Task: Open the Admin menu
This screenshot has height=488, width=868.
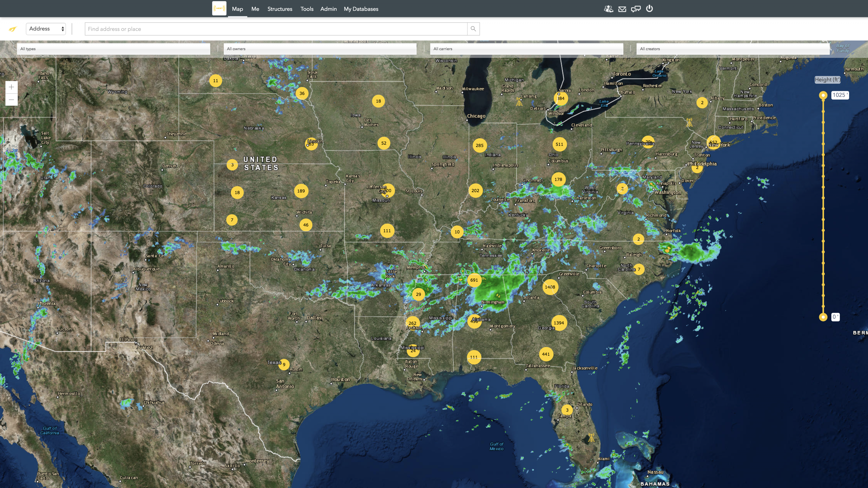Action: [x=328, y=9]
